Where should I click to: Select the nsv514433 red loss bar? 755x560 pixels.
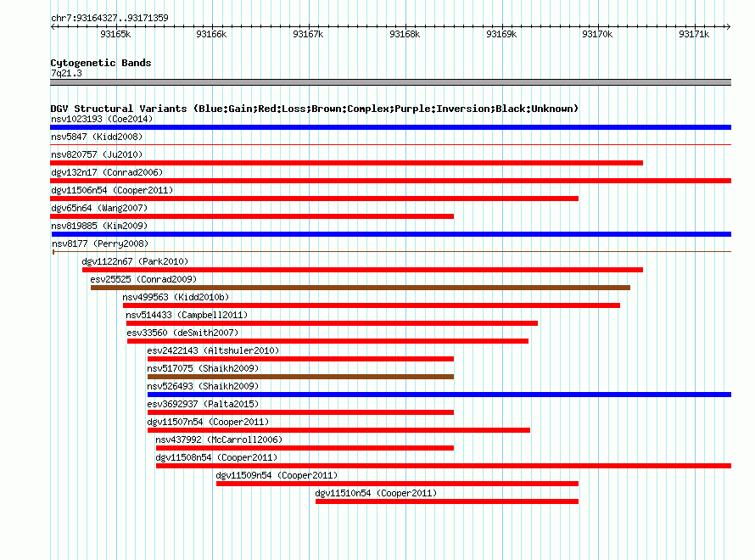(332, 323)
